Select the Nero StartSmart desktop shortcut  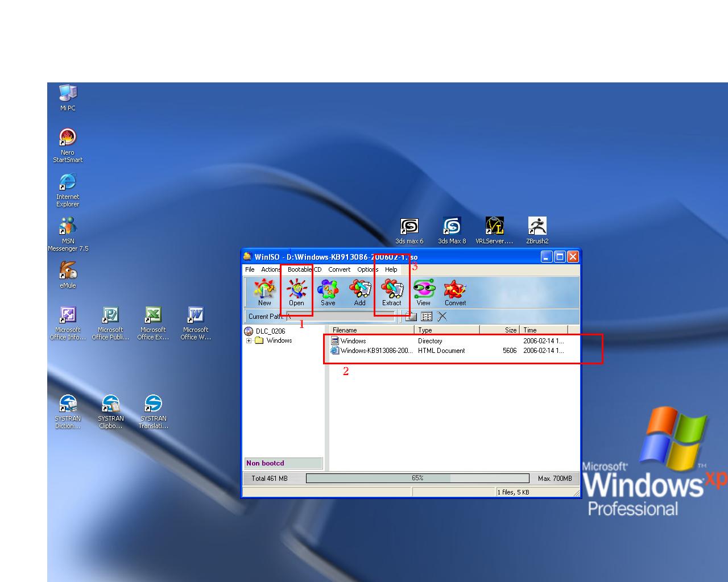click(x=68, y=145)
